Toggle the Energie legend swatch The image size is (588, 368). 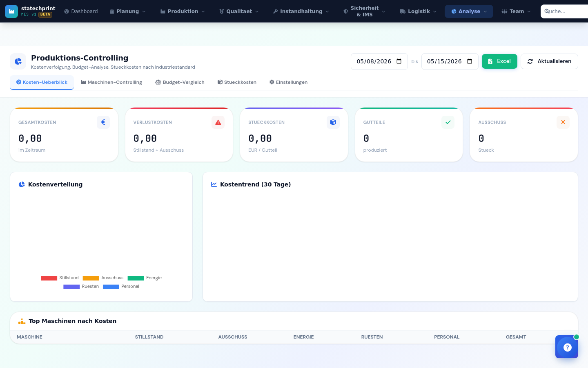click(136, 278)
